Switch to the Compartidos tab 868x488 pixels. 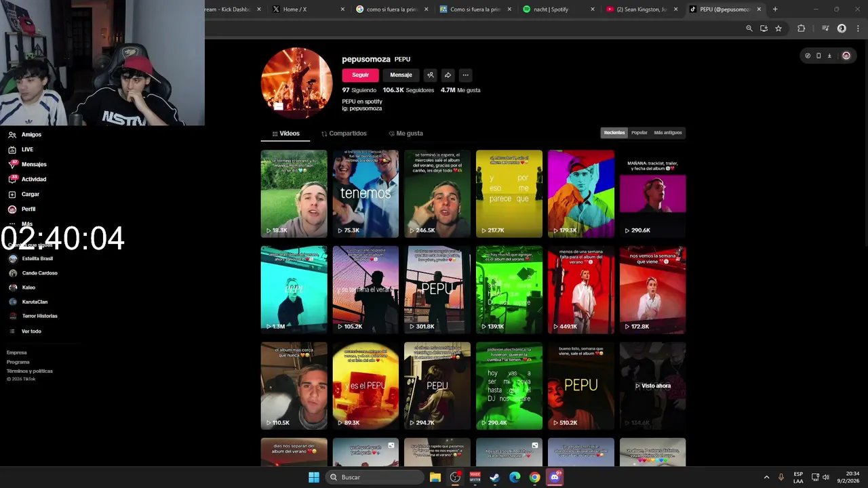coord(344,134)
